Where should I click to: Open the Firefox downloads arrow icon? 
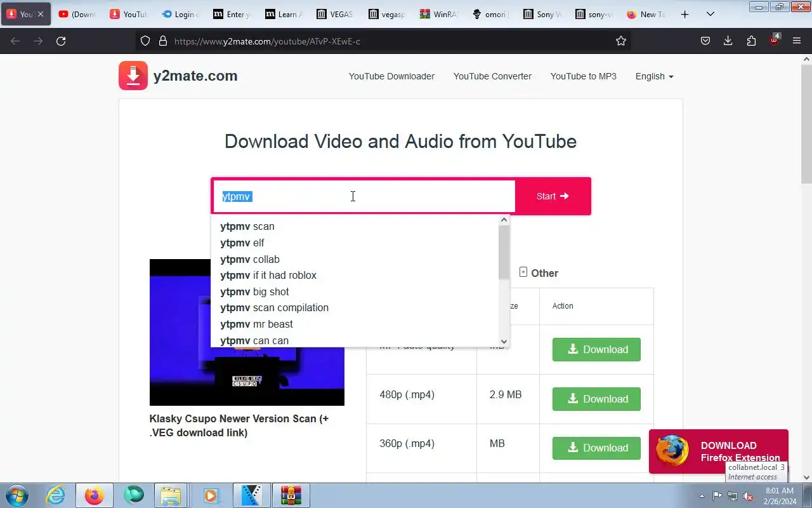(728, 41)
